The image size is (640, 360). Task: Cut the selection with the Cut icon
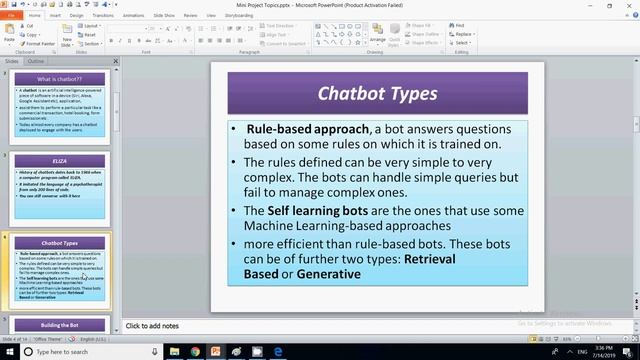click(27, 26)
